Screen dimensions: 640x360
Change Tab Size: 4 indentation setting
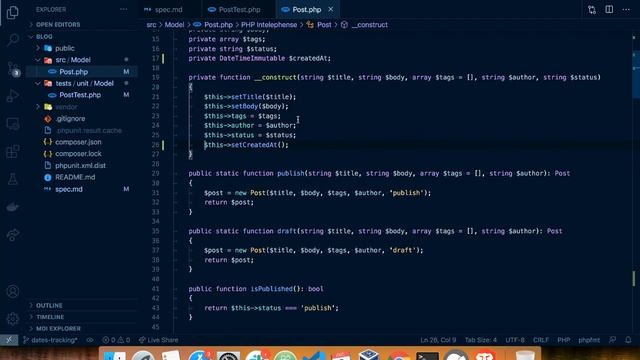[481, 340]
